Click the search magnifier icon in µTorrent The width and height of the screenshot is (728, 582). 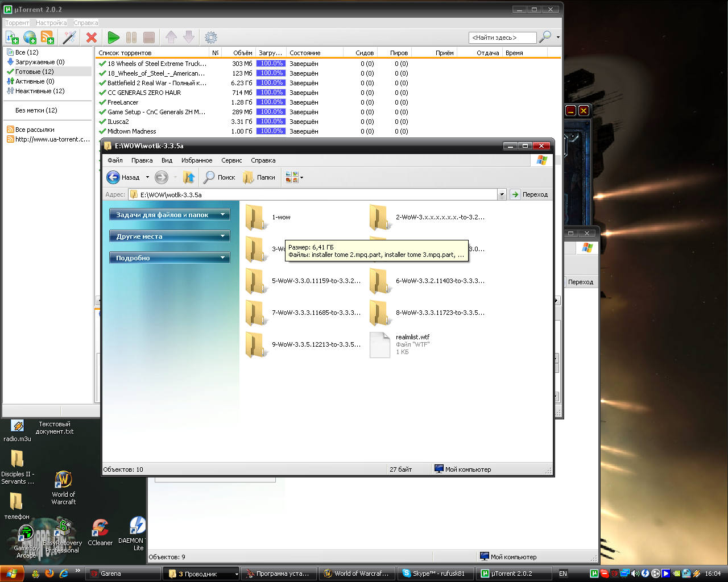coord(545,37)
